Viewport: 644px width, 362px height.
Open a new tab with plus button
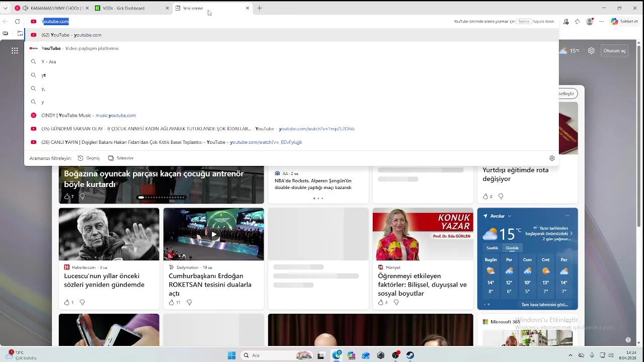260,8
